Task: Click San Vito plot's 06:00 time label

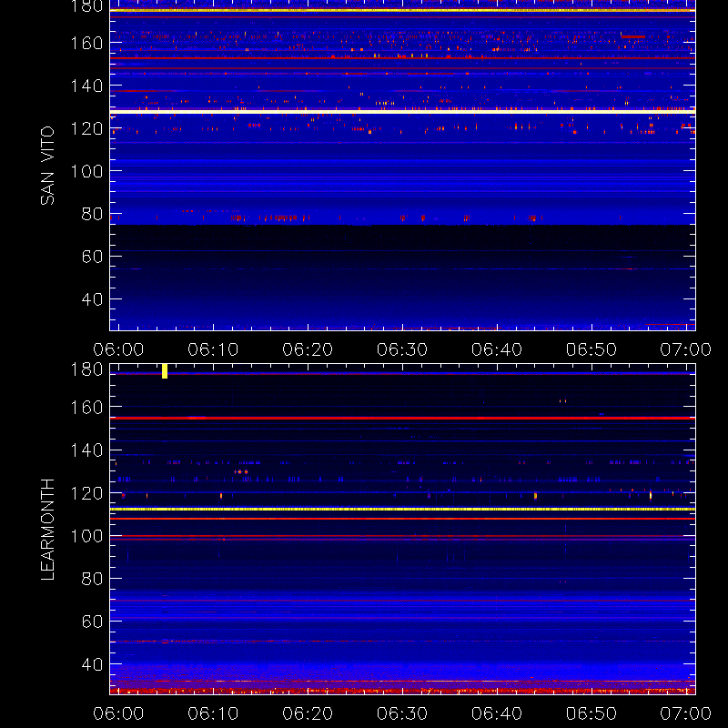Action: [x=118, y=349]
